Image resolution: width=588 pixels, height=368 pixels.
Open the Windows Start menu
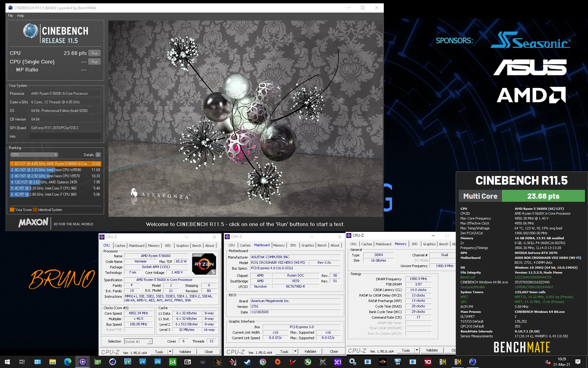pyautogui.click(x=7, y=362)
